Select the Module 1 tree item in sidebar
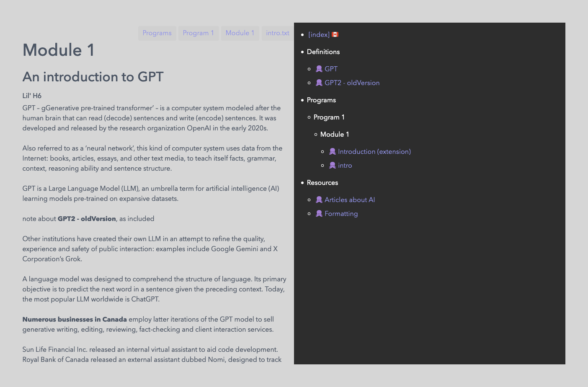Image resolution: width=588 pixels, height=387 pixels. pyautogui.click(x=335, y=135)
